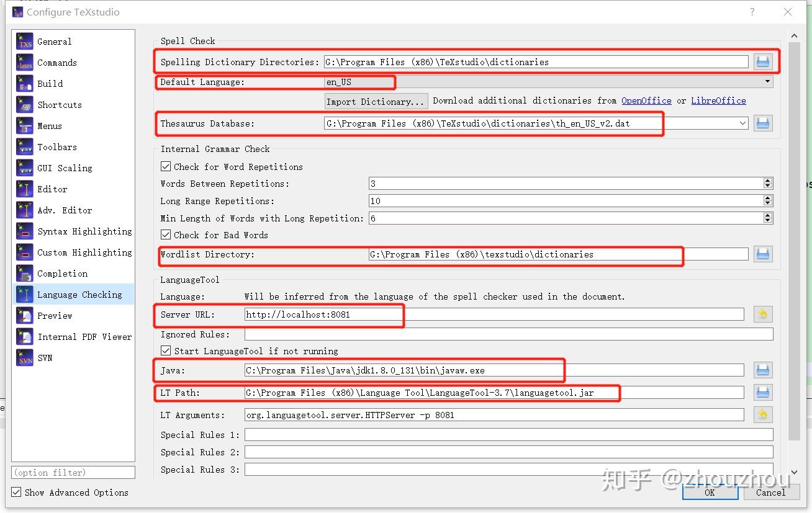Screen dimensions: 812x513
Task: Toggle Start LanguageTool if not running
Action: tap(166, 350)
